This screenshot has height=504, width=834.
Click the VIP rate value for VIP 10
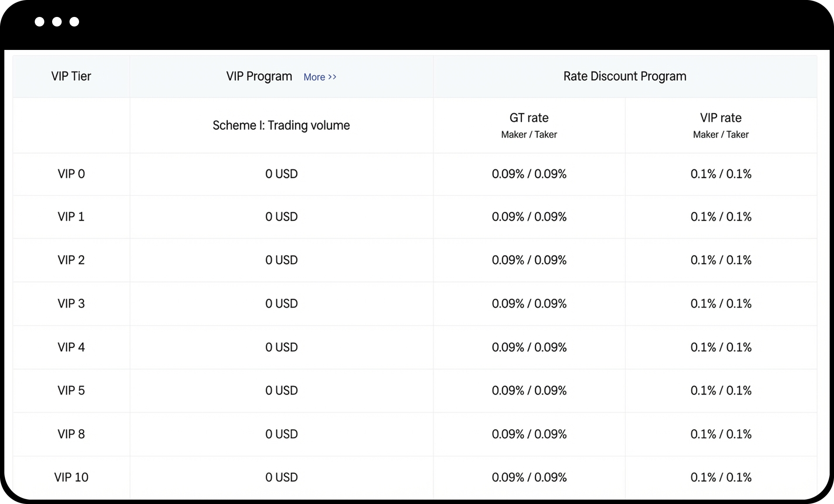coord(721,478)
